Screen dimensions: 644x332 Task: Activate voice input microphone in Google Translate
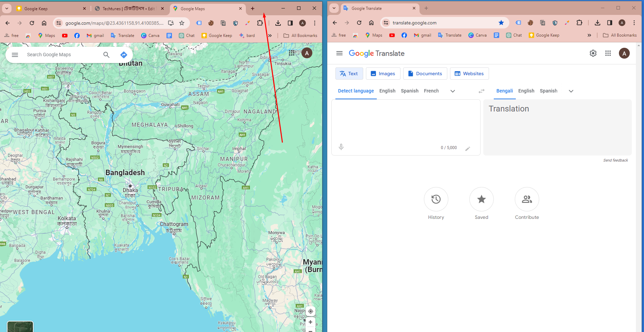[x=341, y=147]
